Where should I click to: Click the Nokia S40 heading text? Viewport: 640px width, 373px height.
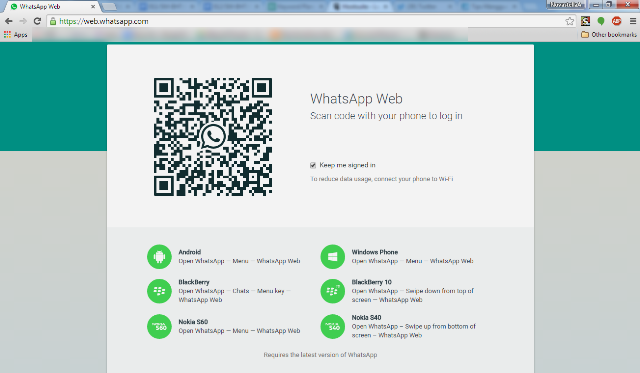click(367, 317)
